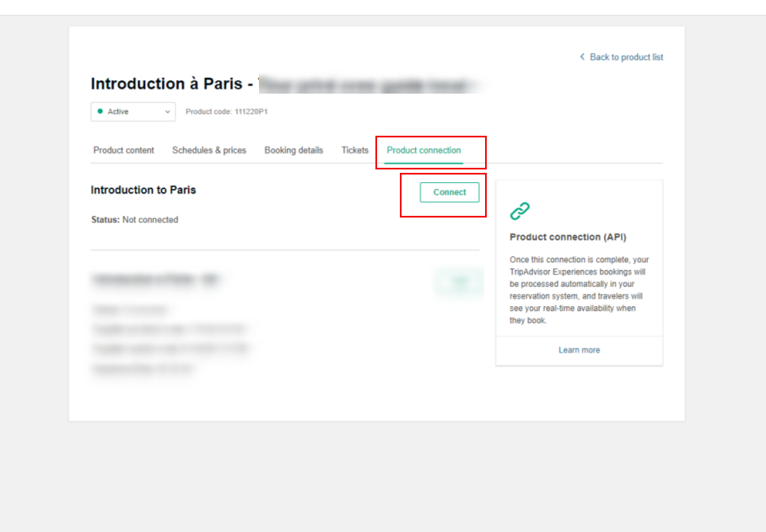
Task: Open the Active status dropdown
Action: click(133, 111)
